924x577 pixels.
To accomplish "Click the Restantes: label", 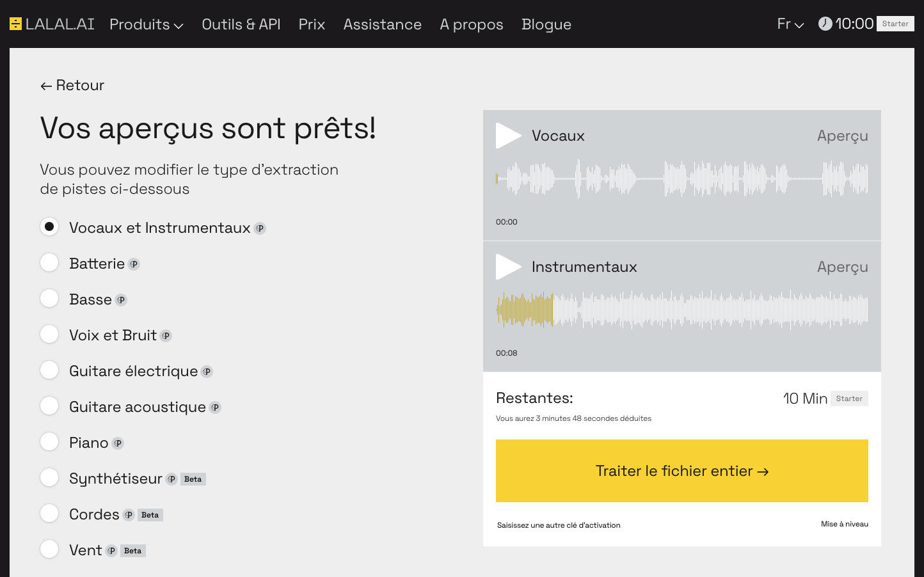I will (x=534, y=398).
